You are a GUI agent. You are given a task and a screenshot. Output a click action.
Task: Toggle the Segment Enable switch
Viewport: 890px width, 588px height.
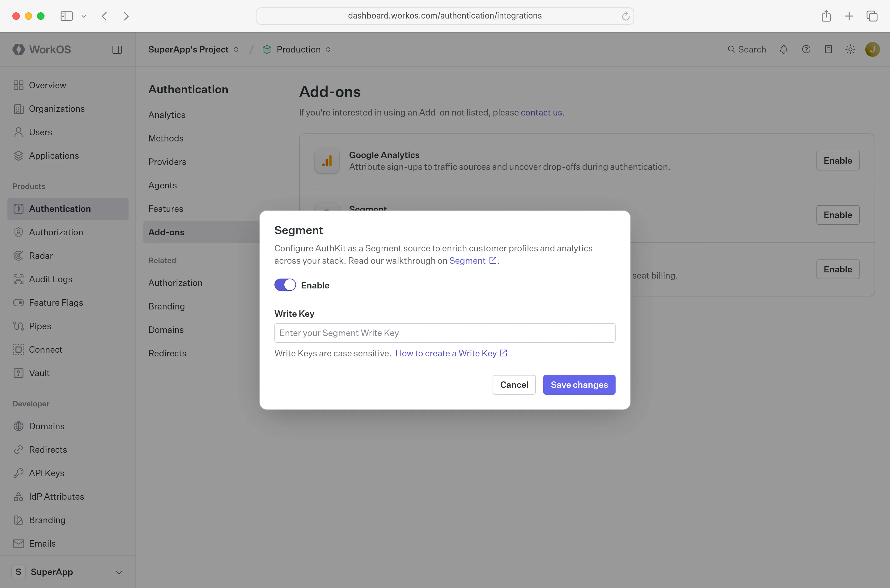(285, 285)
